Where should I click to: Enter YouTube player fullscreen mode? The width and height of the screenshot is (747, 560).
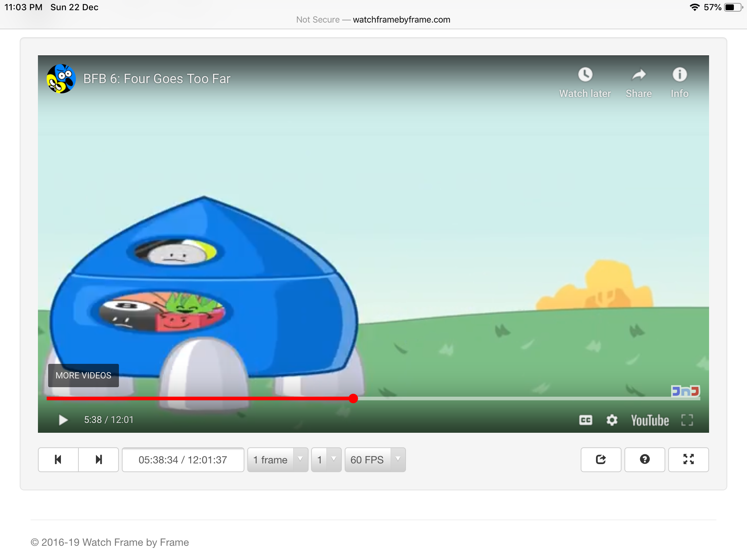tap(687, 420)
